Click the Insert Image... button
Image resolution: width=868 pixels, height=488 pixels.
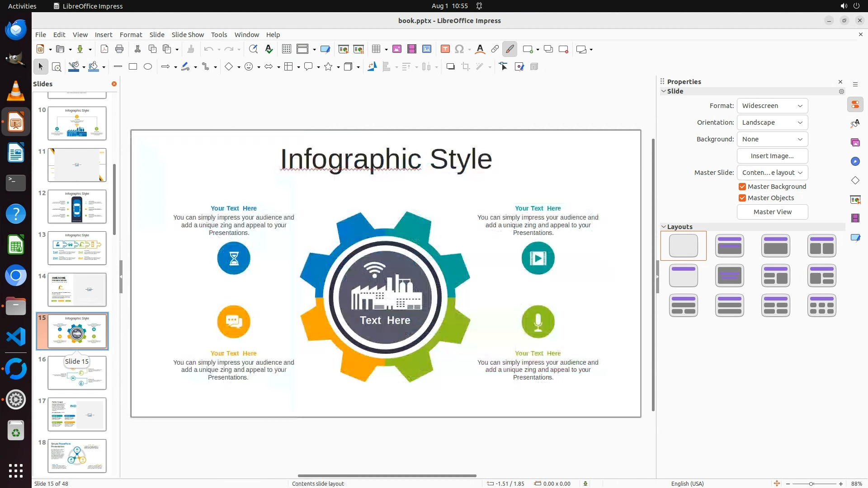pos(772,156)
